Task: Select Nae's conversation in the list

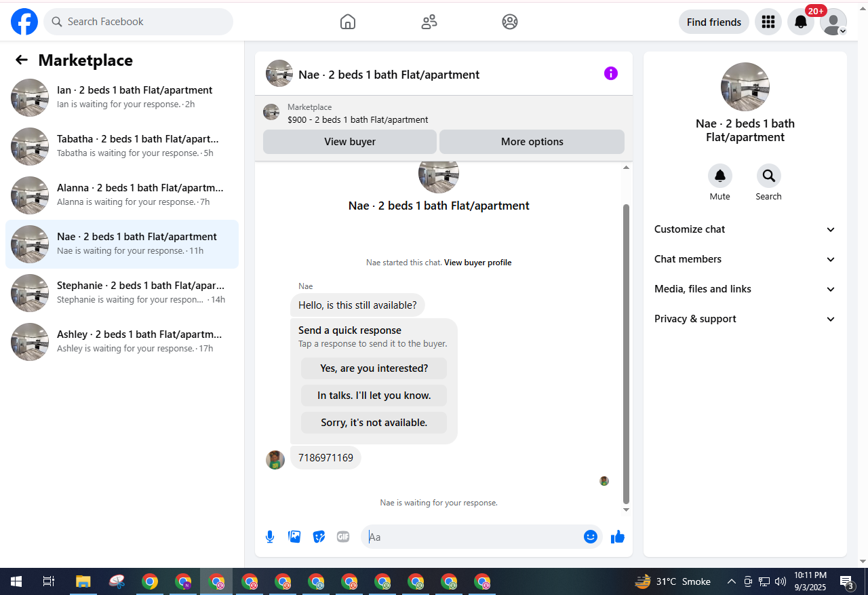Action: pyautogui.click(x=122, y=244)
